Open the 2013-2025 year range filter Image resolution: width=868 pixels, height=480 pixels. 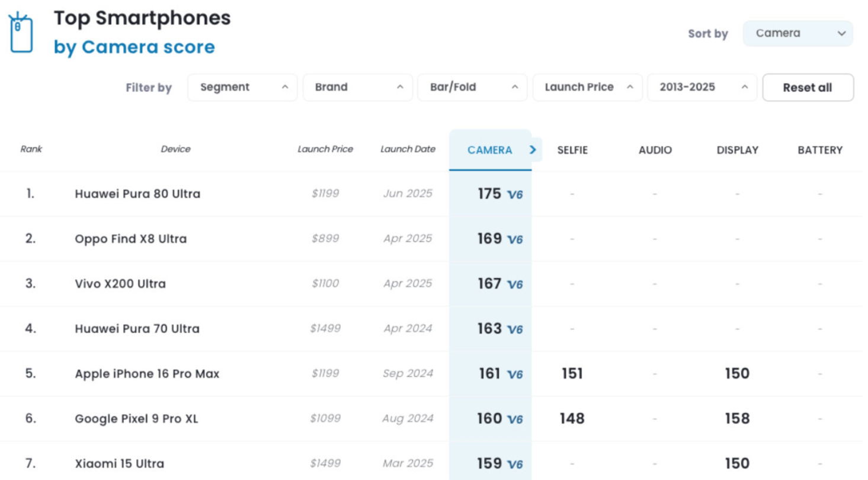coord(702,88)
